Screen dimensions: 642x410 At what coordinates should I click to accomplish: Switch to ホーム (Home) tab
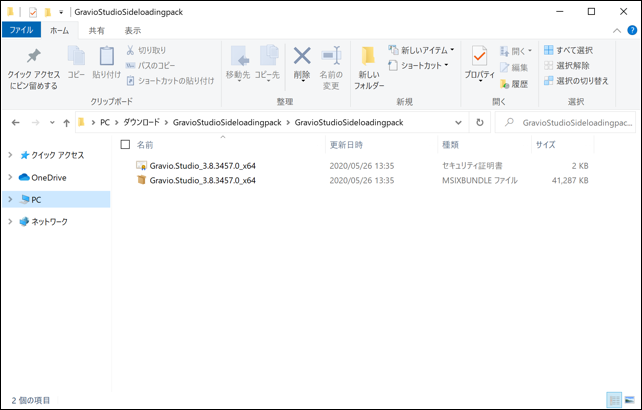click(59, 30)
